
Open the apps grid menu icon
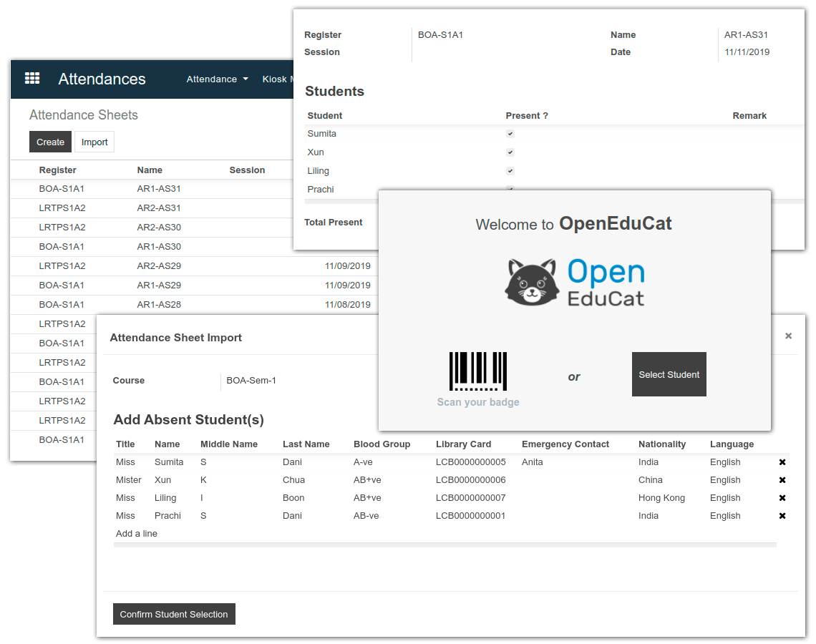coord(32,78)
